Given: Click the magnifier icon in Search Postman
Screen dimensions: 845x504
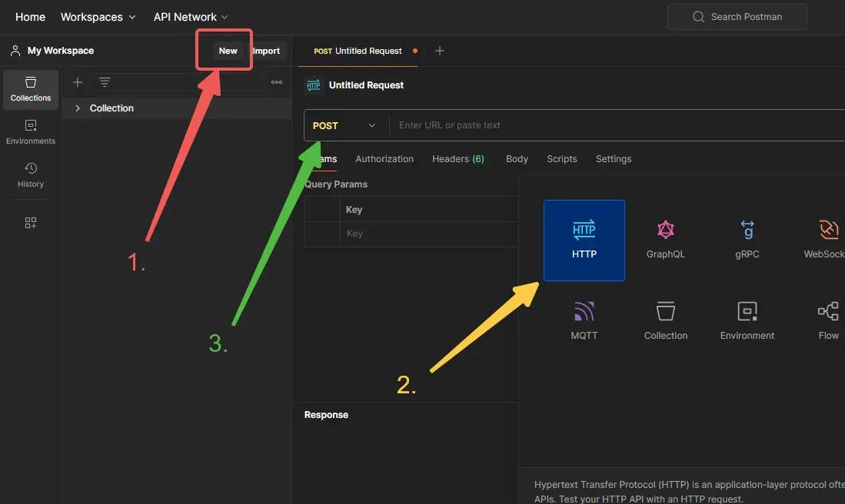Looking at the screenshot, I should coord(698,17).
